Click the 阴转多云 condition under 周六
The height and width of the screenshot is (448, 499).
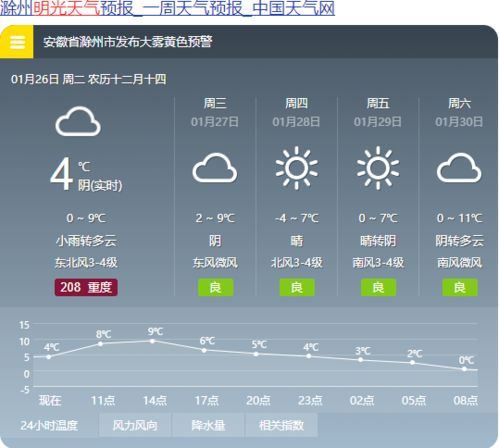coord(459,240)
